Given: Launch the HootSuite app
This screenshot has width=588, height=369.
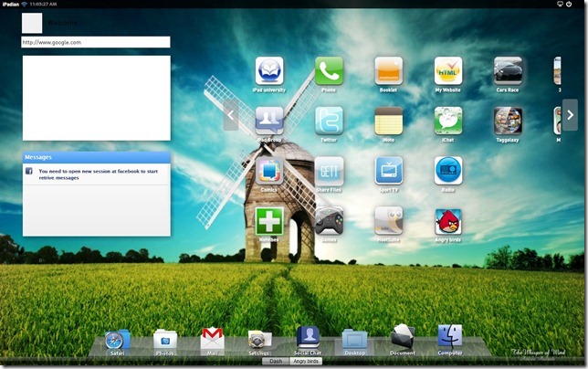Looking at the screenshot, I should pyautogui.click(x=389, y=221).
